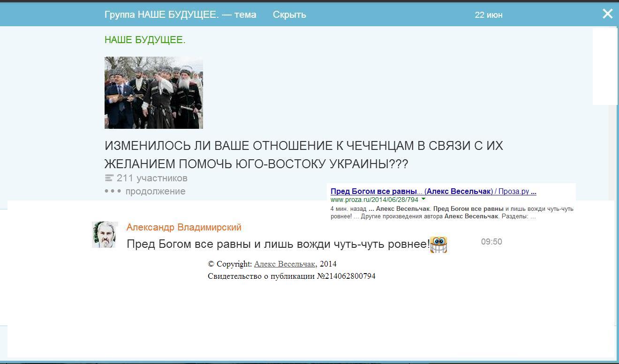This screenshot has width=619, height=364.
Task: Open Александр Владимирский avatar
Action: point(105,235)
